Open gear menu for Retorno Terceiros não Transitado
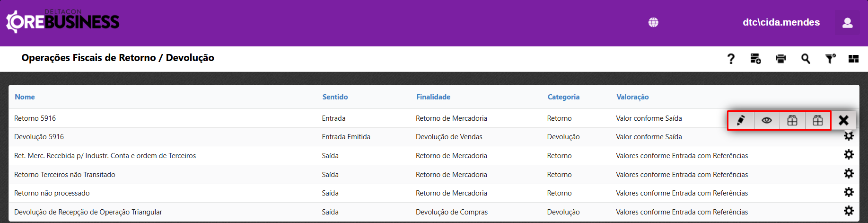 coord(849,174)
